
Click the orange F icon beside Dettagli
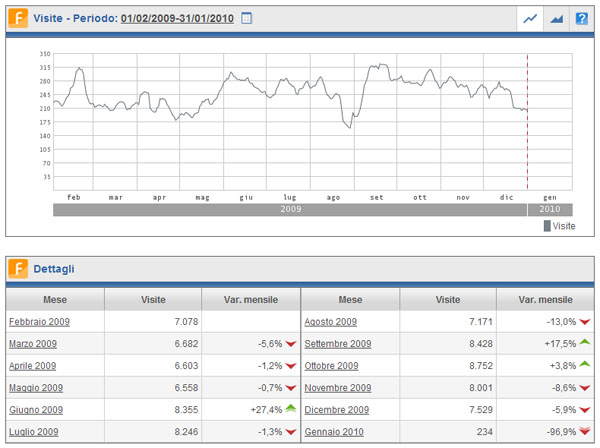[x=18, y=268]
